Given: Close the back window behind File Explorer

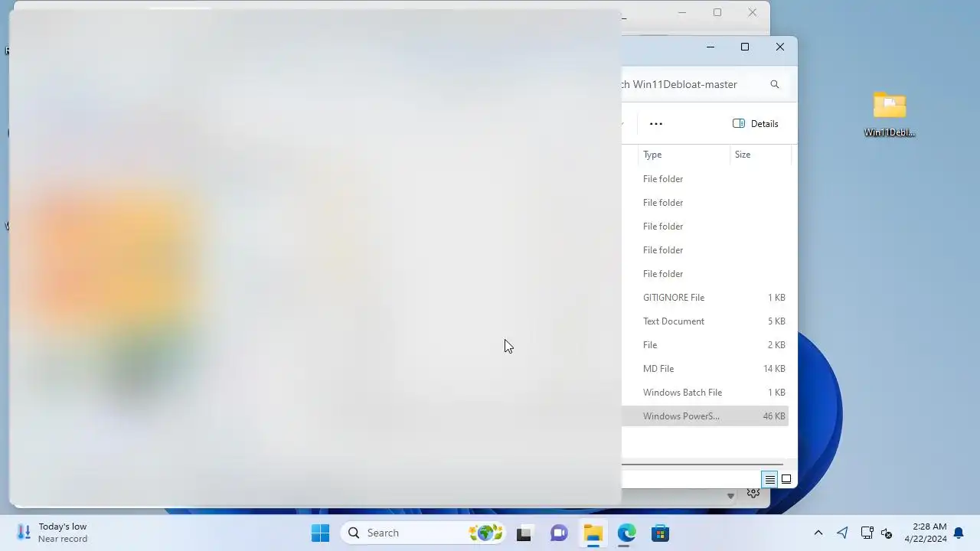Looking at the screenshot, I should 752,12.
